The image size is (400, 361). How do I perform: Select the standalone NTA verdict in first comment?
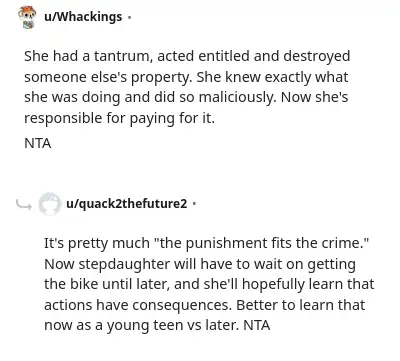(38, 144)
